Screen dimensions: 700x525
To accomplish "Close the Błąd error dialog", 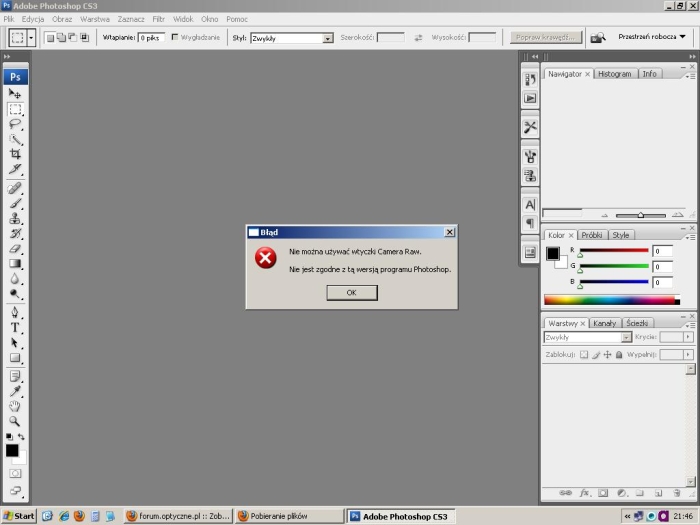I will tap(450, 232).
